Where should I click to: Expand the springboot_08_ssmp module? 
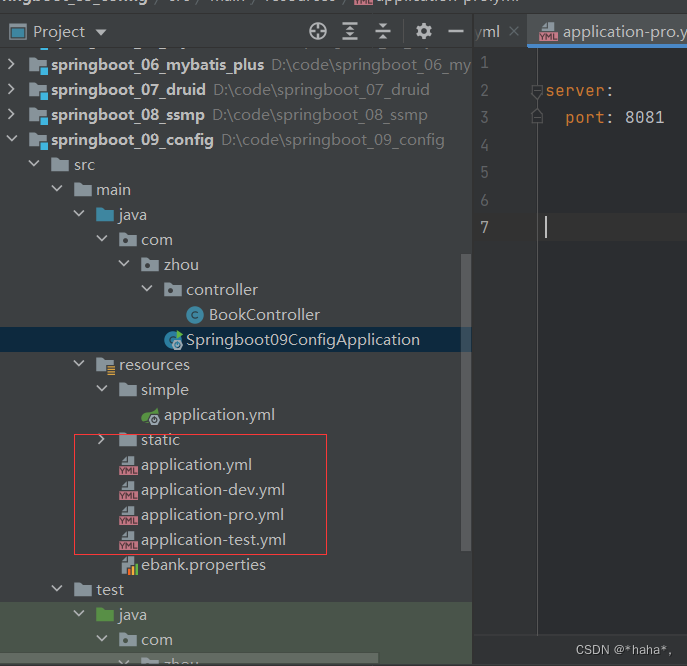(x=11, y=114)
